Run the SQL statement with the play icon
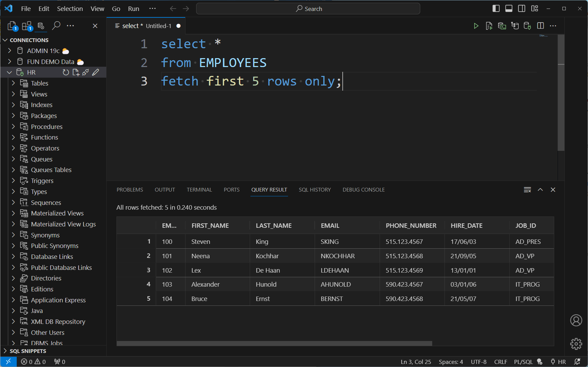The width and height of the screenshot is (588, 367). tap(476, 26)
